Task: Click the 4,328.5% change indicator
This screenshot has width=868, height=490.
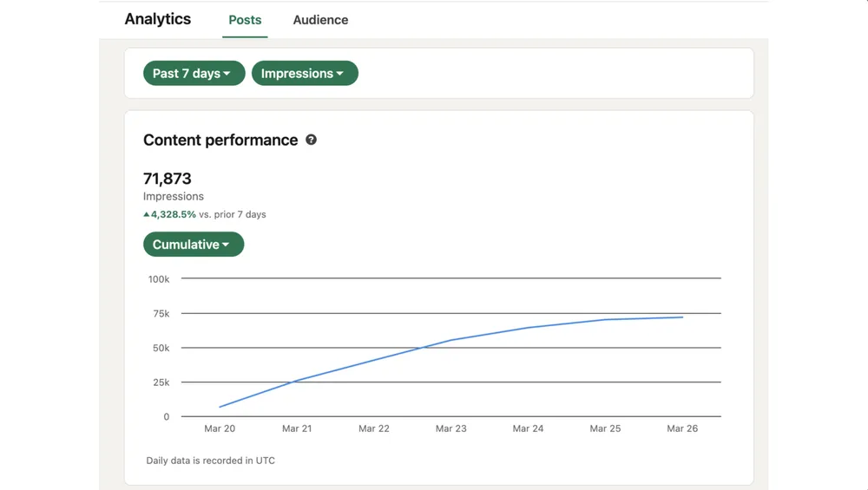Action: (x=169, y=214)
